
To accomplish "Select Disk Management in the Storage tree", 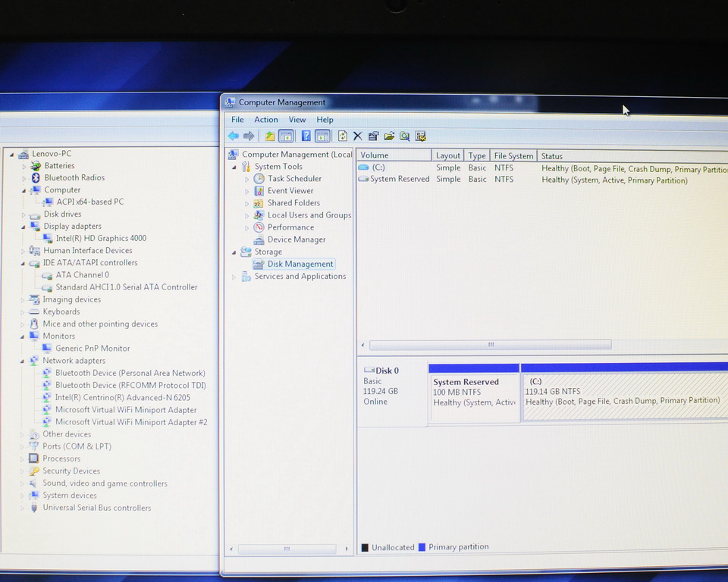I will [300, 264].
